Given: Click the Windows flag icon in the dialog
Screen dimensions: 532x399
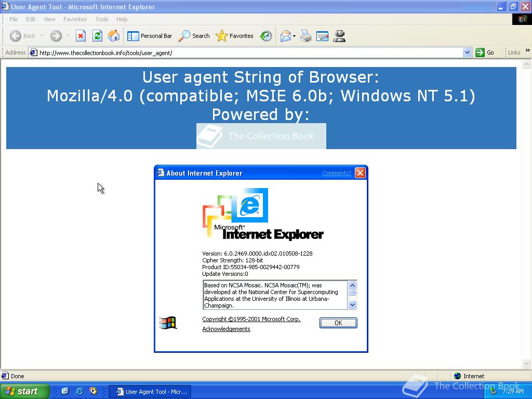Looking at the screenshot, I should 168,323.
